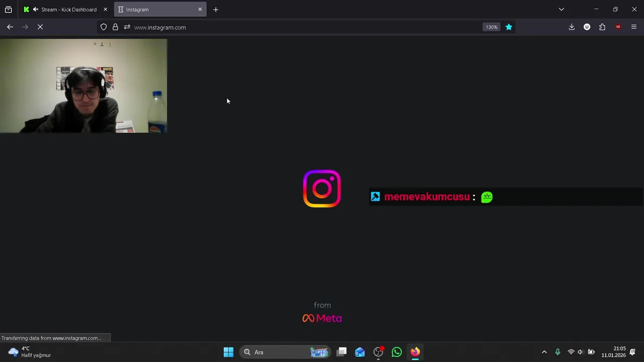Open OBS Studio from the taskbar
Image resolution: width=644 pixels, height=362 pixels.
click(x=378, y=352)
